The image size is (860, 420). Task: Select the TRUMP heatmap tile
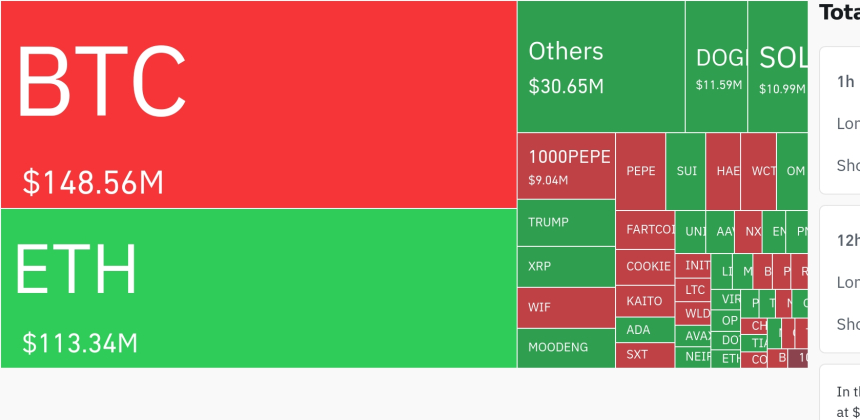point(566,223)
